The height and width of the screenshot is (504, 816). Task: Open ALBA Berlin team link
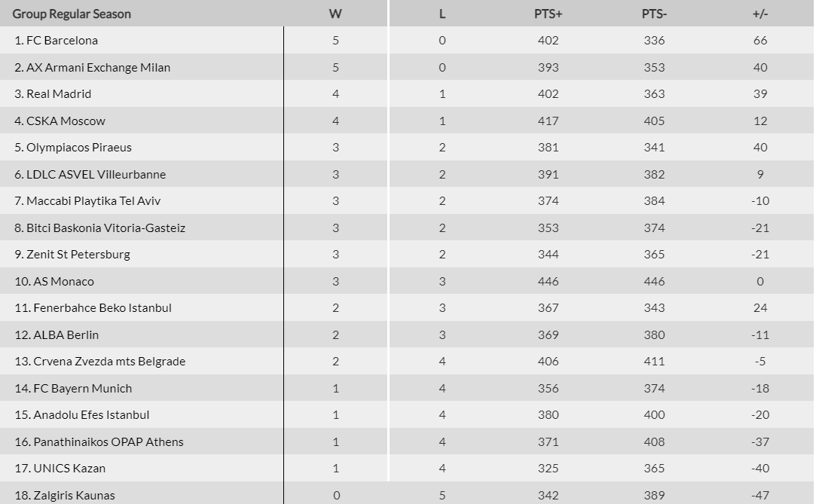[66, 335]
